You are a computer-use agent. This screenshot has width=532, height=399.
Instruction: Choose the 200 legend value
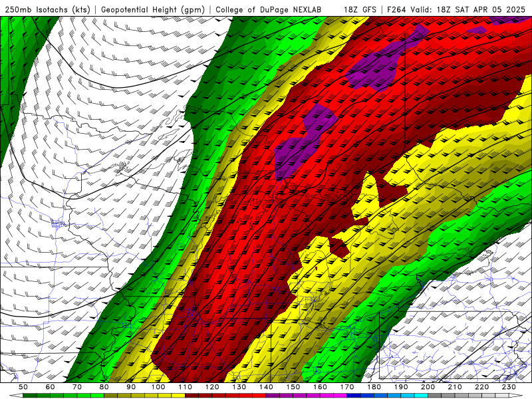pos(428,387)
